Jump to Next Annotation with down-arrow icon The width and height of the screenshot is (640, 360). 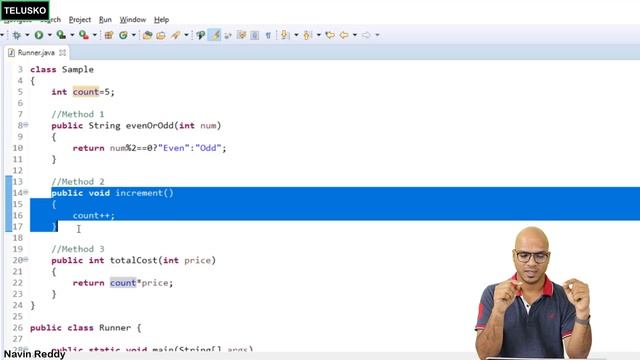[x=285, y=35]
